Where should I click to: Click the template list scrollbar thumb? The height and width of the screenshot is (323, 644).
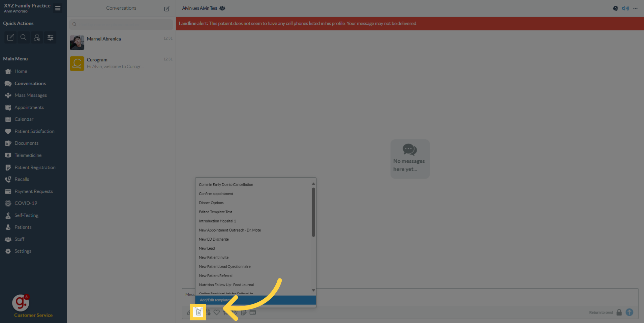click(313, 212)
